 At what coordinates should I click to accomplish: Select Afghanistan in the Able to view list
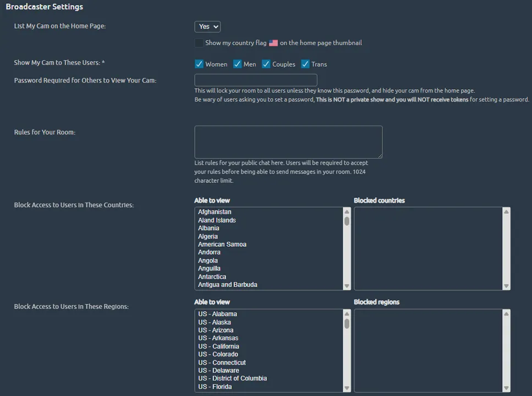pos(215,211)
